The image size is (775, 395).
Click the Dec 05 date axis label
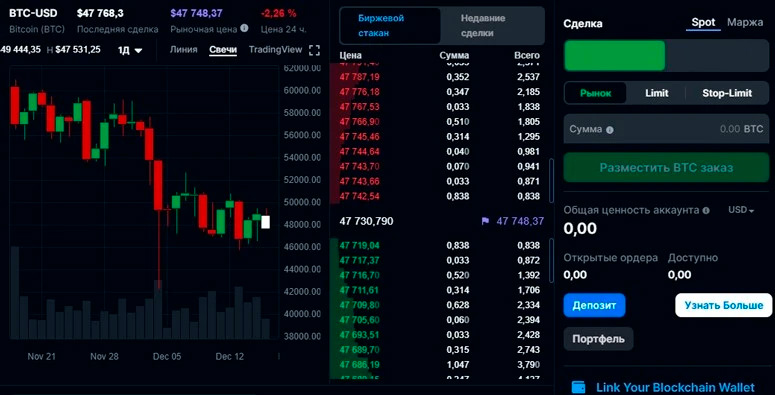coord(167,356)
